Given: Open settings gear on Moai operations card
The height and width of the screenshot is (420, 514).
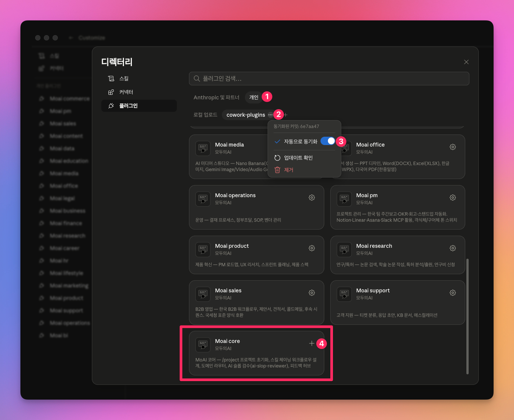Looking at the screenshot, I should (312, 198).
